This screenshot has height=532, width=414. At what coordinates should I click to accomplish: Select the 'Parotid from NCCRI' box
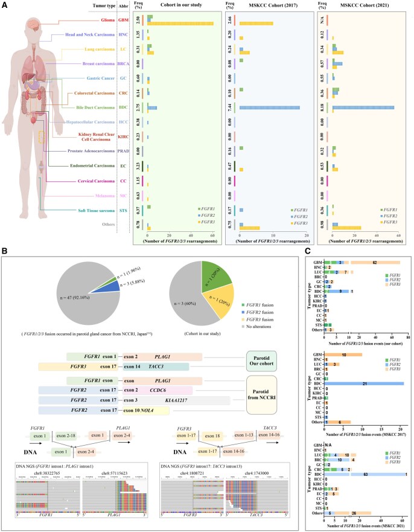pyautogui.click(x=261, y=394)
